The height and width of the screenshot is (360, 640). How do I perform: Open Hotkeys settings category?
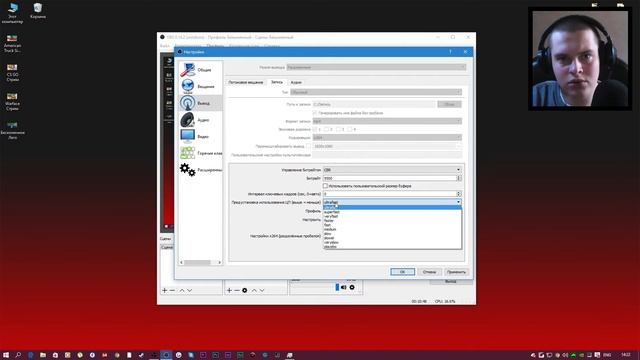pyautogui.click(x=200, y=153)
